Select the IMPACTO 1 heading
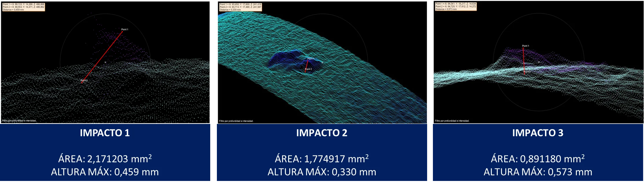The height and width of the screenshot is (185, 644). (x=105, y=133)
